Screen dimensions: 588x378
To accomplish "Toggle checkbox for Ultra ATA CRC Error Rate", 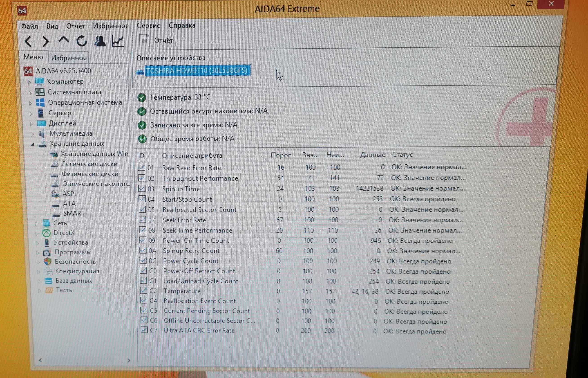I will point(144,330).
